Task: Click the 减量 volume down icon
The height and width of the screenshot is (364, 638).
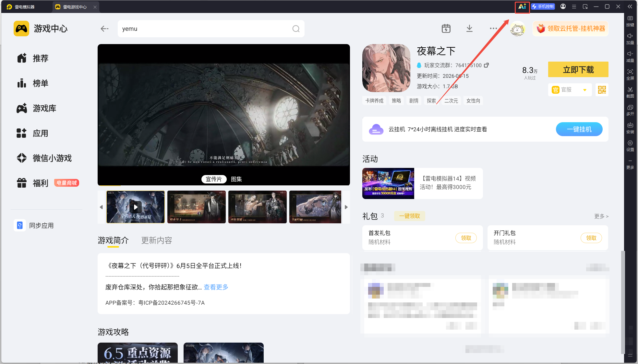Action: point(630,57)
